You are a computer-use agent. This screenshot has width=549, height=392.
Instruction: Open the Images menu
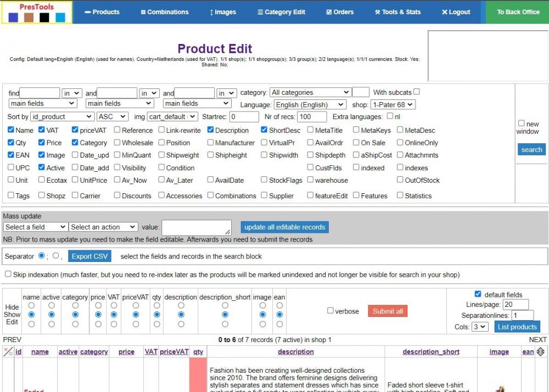[223, 12]
